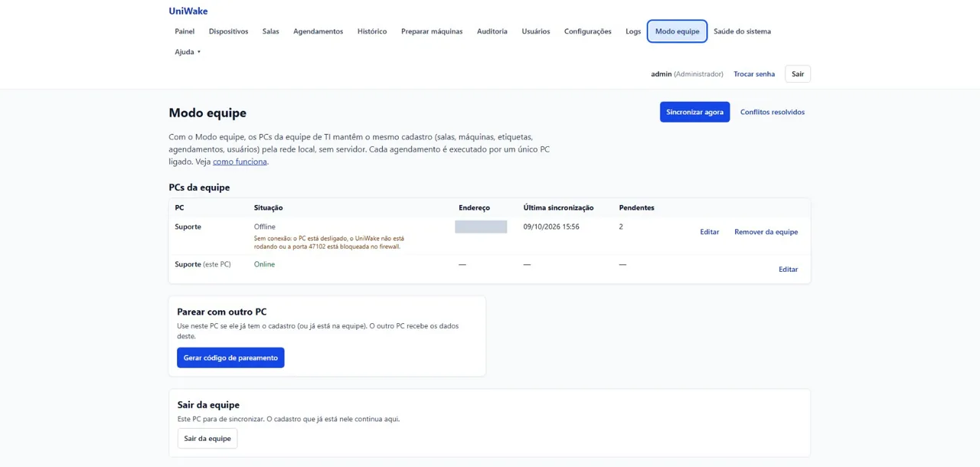980x467 pixels.
Task: Click Gerar código de pareamento
Action: tap(230, 358)
